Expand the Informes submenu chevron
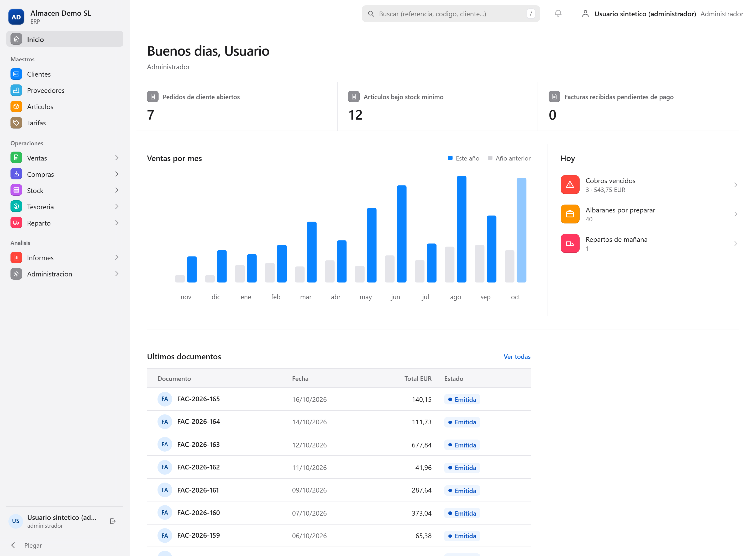 117,258
